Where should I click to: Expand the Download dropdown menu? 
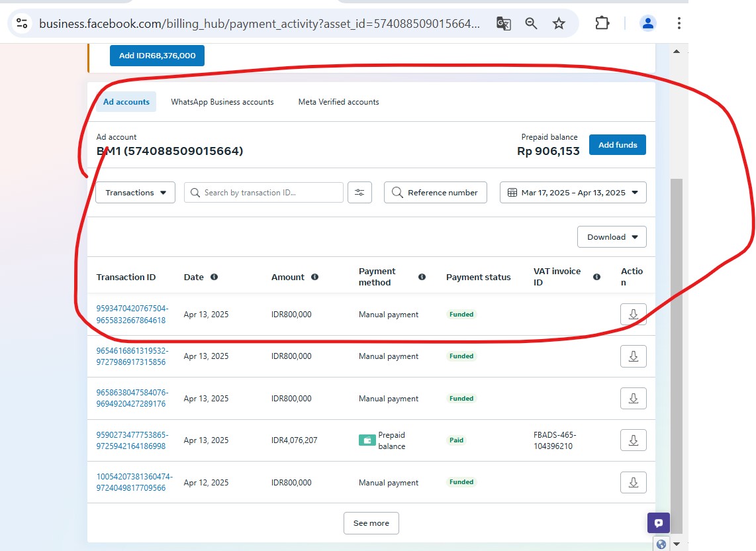612,237
